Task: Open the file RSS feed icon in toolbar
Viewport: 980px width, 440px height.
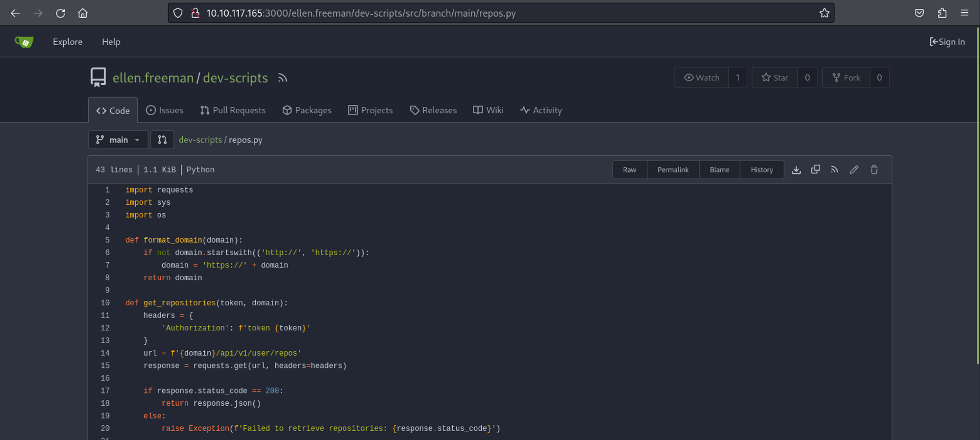Action: coord(834,170)
